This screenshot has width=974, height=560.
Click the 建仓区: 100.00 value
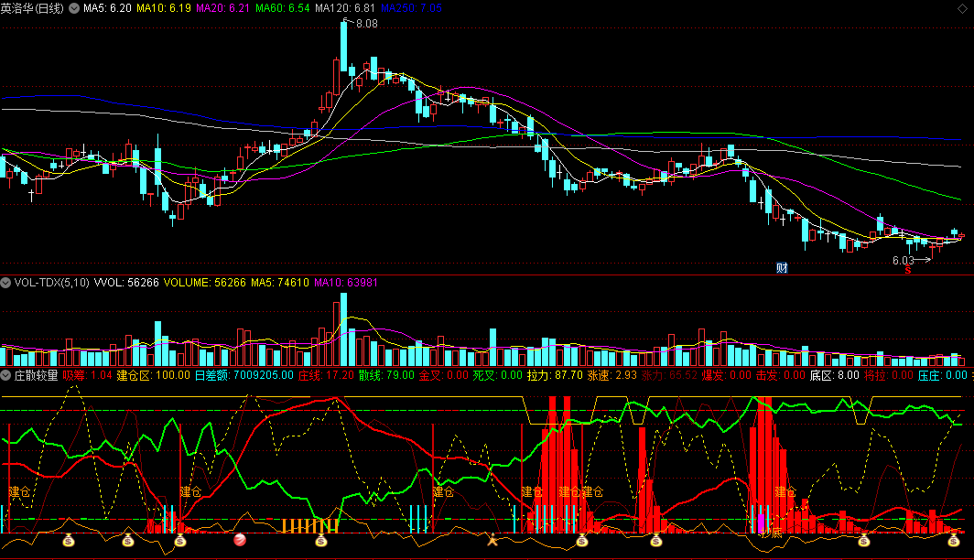tap(154, 375)
